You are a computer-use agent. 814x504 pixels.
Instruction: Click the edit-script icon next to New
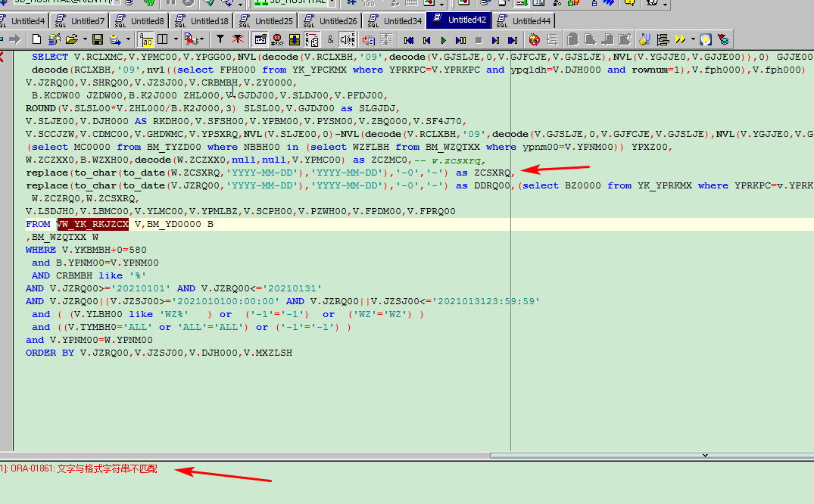coord(54,39)
